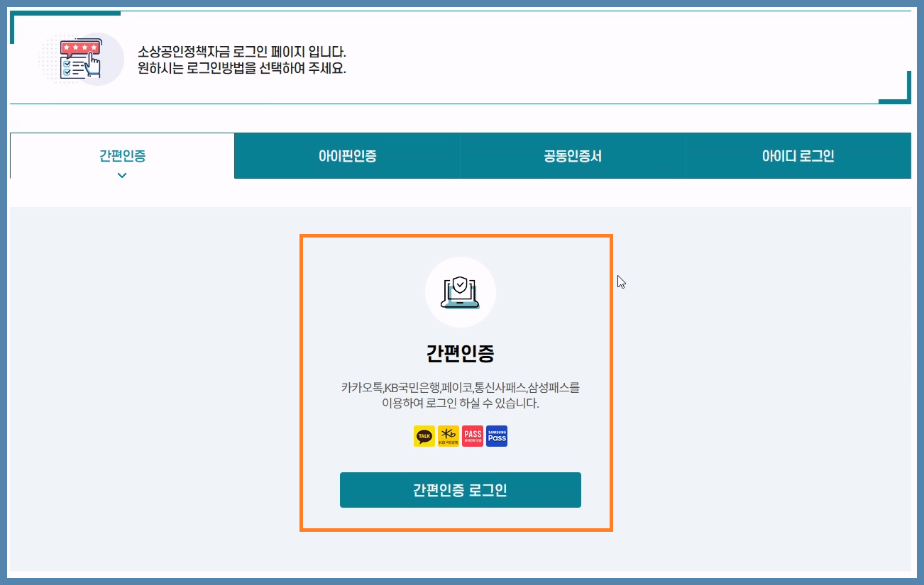Select the 간편인증 tab
Viewport: 924px width, 585px height.
pos(122,155)
